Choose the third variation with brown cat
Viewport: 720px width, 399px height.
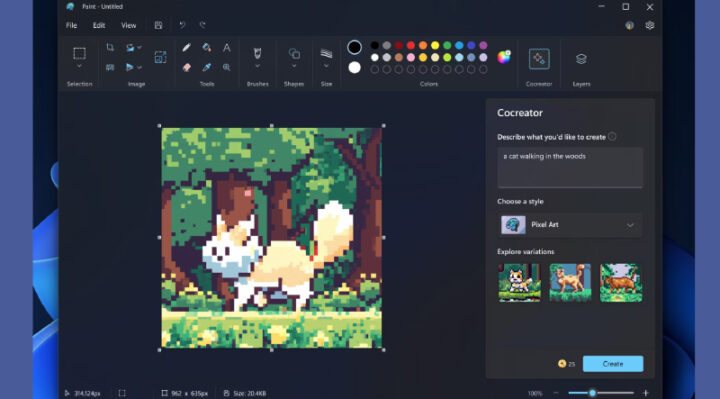coord(621,282)
